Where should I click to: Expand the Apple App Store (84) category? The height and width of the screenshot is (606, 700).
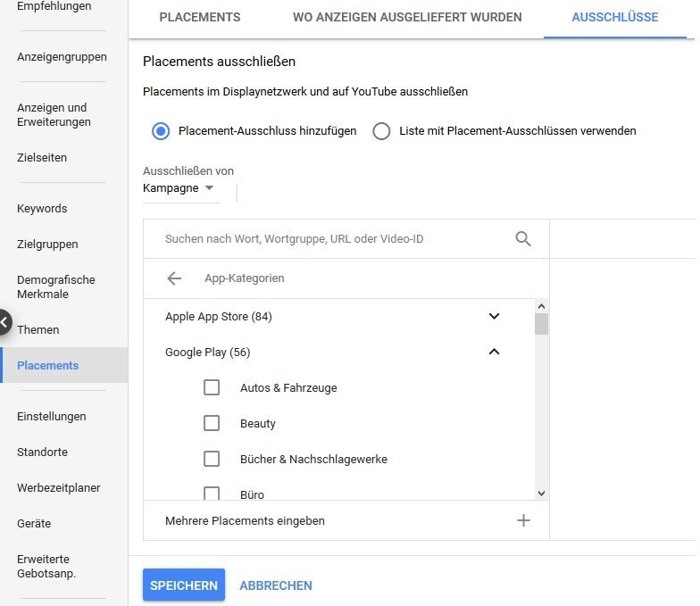click(494, 316)
